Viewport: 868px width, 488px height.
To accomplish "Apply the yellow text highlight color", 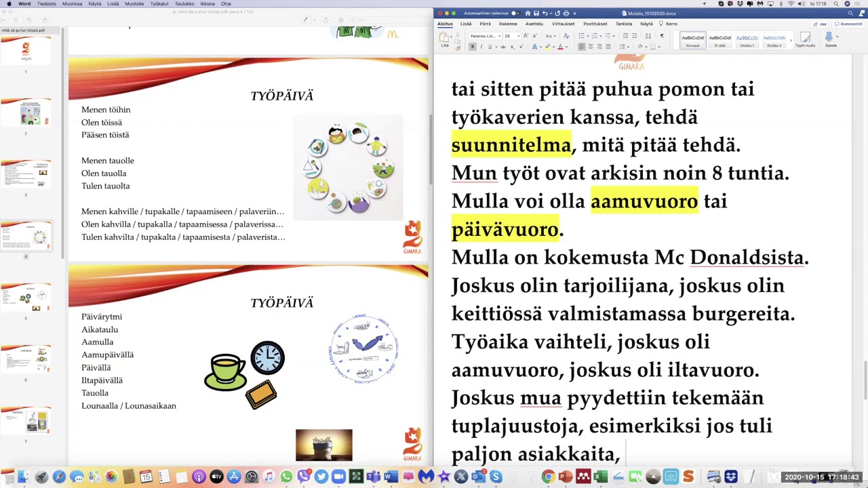I will 547,47.
